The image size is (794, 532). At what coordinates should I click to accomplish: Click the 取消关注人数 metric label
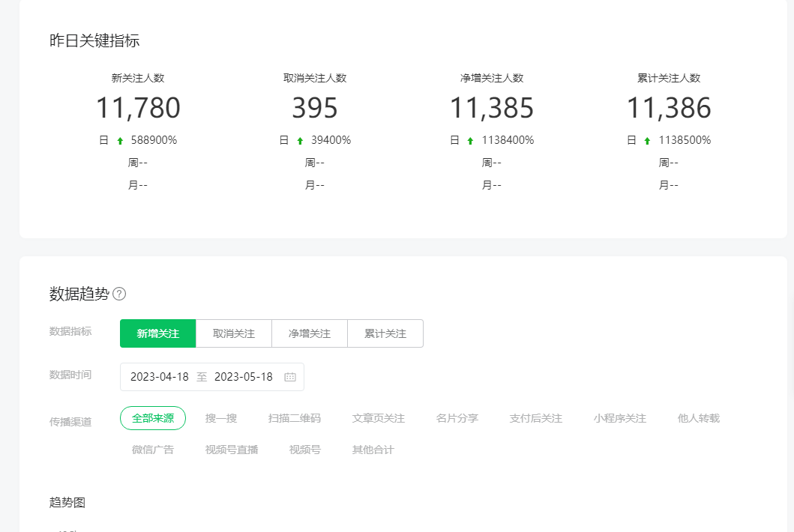[315, 78]
